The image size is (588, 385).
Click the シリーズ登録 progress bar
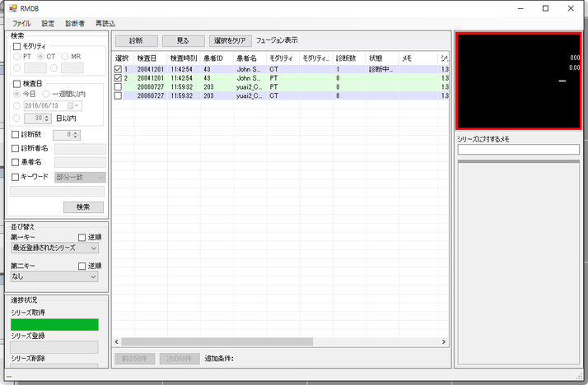[x=54, y=347]
